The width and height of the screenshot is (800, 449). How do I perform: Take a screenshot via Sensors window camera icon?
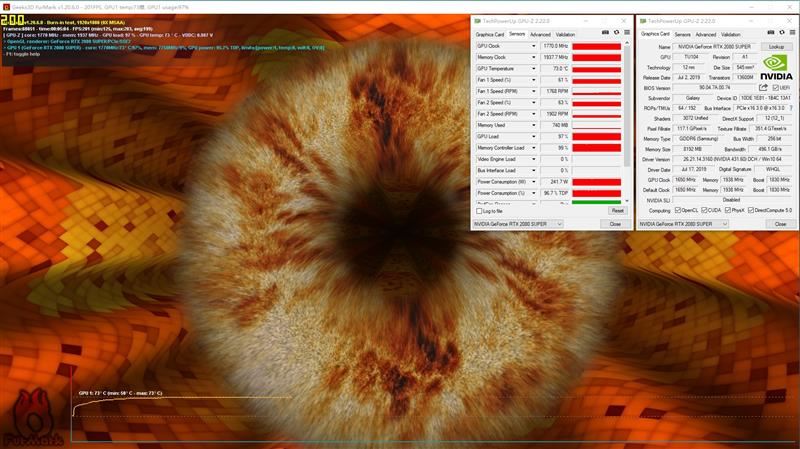tap(605, 33)
